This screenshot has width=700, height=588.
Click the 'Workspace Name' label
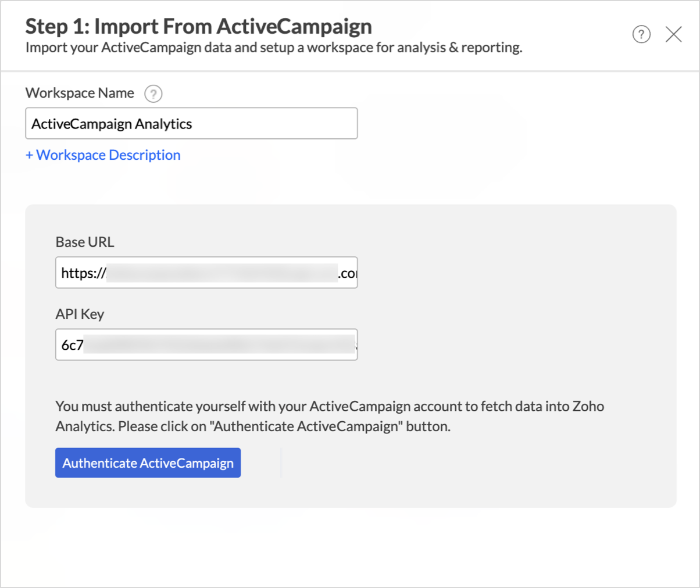(x=80, y=93)
